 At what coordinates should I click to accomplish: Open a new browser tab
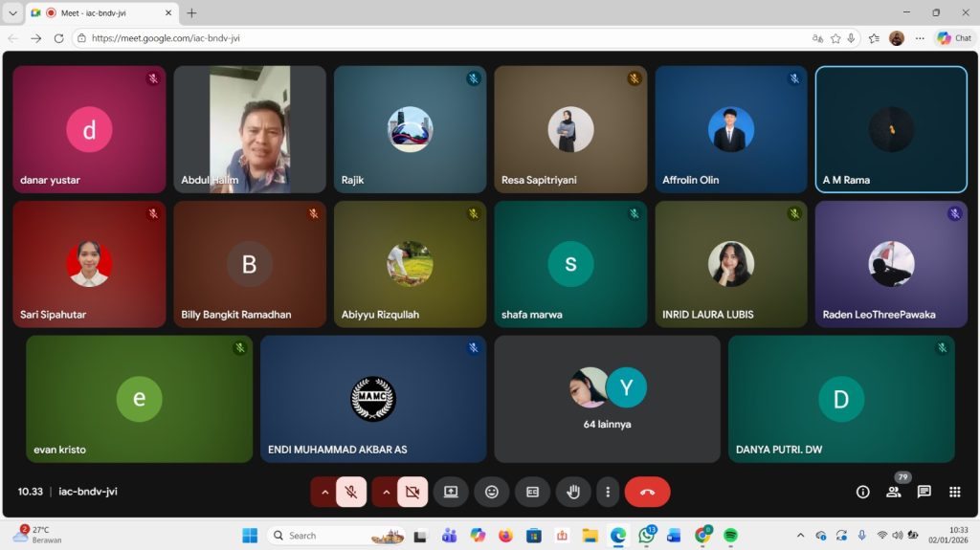pos(191,13)
